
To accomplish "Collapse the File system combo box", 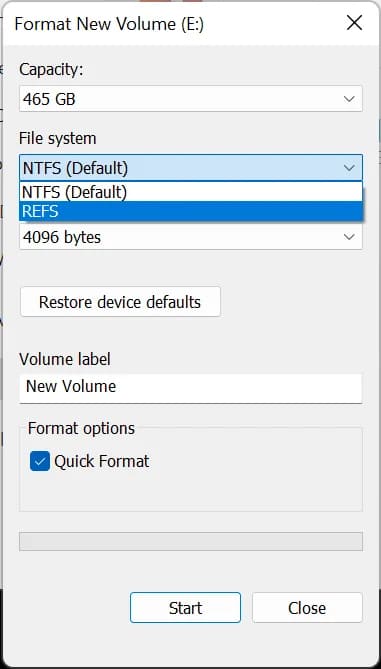I will click(x=191, y=168).
